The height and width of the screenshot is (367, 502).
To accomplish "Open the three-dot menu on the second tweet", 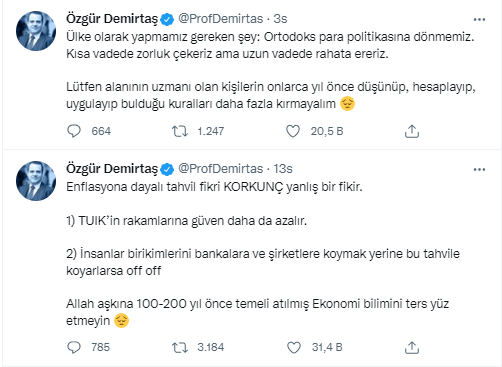I will (479, 170).
